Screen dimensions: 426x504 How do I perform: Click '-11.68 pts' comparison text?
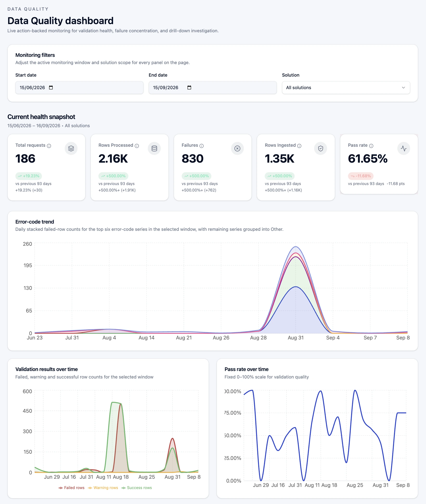coord(396,184)
